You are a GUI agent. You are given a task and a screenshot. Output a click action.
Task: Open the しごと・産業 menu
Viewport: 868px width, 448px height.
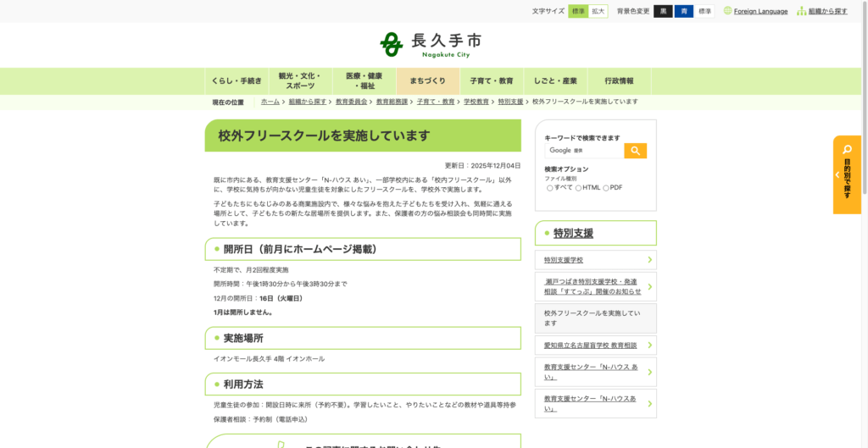[555, 81]
